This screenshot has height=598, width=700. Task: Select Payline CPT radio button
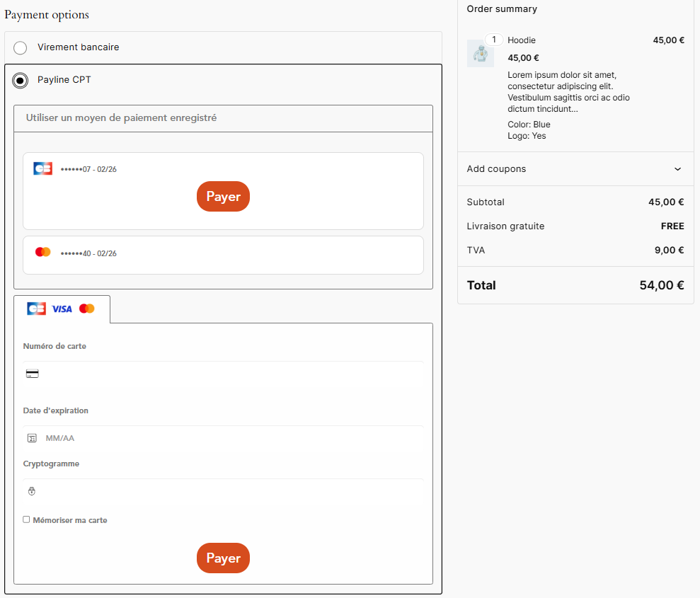[x=21, y=80]
